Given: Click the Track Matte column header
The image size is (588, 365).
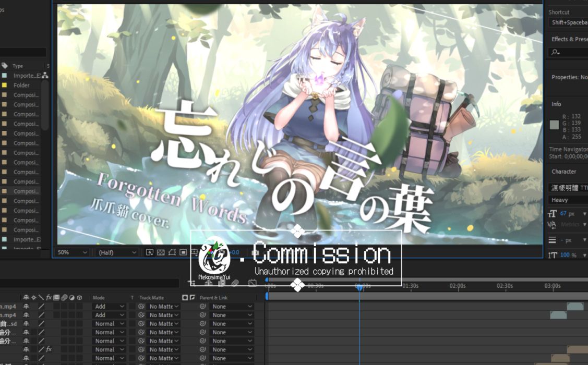Looking at the screenshot, I should [151, 298].
